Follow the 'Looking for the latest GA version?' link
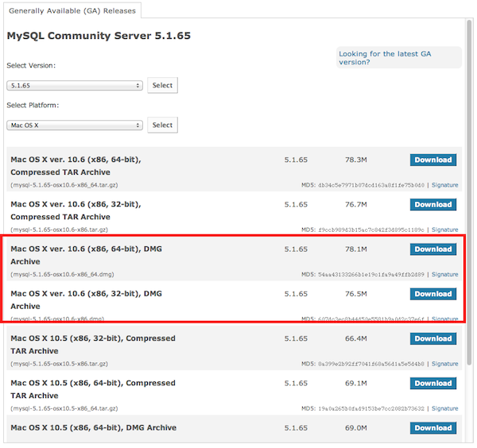This screenshot has width=477, height=448. point(385,58)
